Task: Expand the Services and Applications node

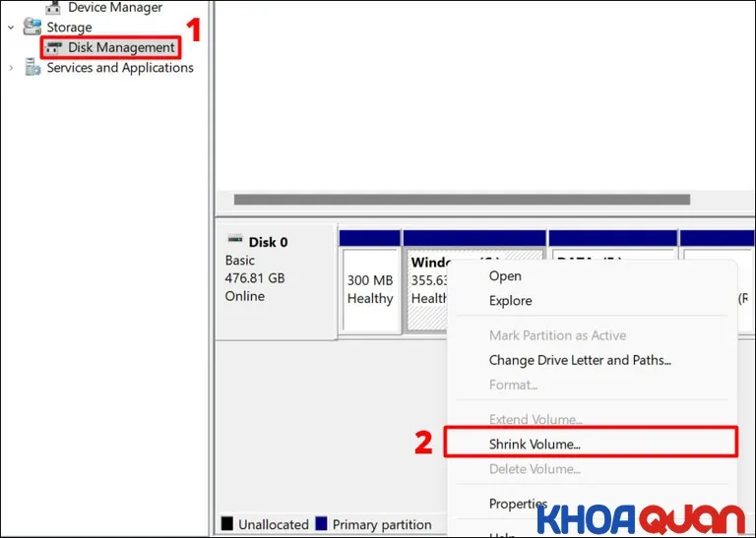Action: point(11,68)
